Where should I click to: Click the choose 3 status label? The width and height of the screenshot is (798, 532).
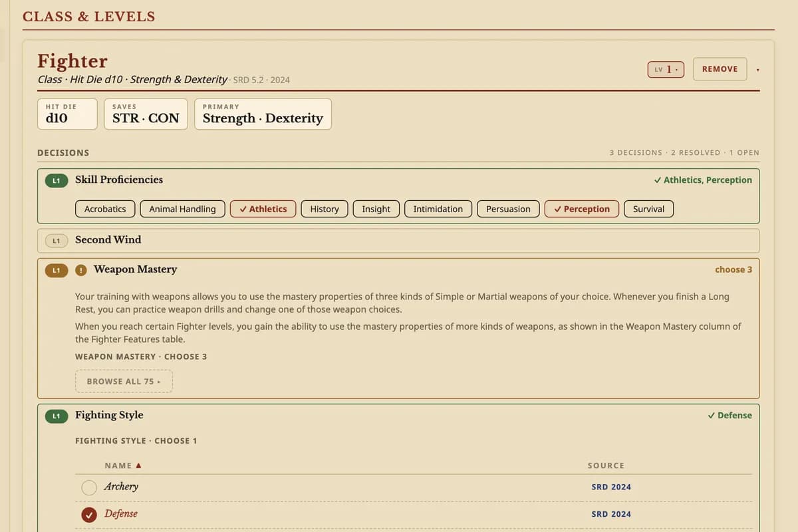coord(733,270)
